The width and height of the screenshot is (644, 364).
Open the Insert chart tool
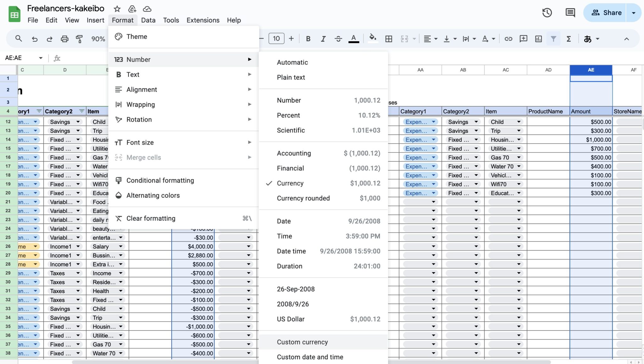pyautogui.click(x=538, y=38)
